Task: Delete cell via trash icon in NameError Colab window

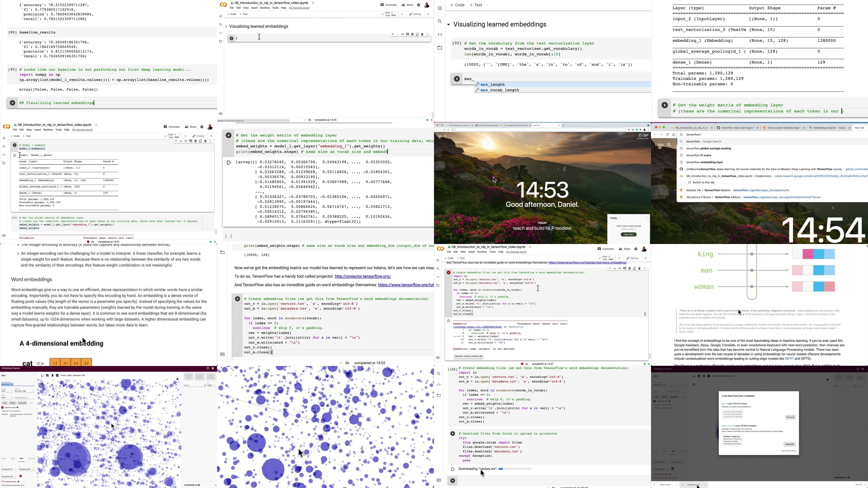Action: pyautogui.click(x=639, y=268)
